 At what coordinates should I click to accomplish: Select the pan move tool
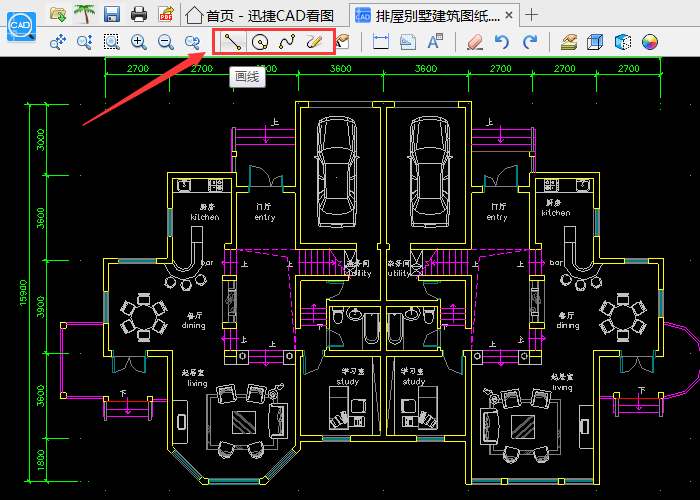tap(58, 42)
